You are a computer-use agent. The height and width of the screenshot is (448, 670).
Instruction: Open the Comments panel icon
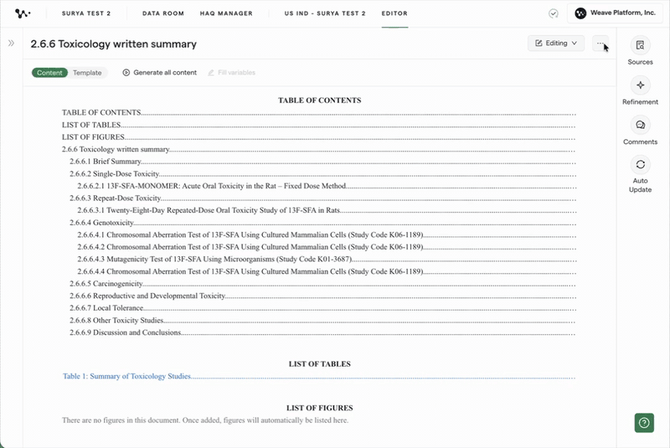click(x=640, y=125)
